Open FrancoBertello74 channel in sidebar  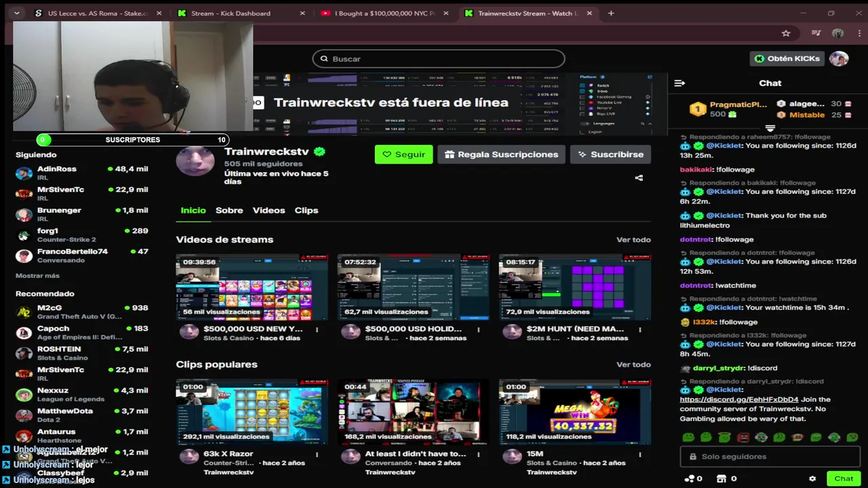pos(82,256)
